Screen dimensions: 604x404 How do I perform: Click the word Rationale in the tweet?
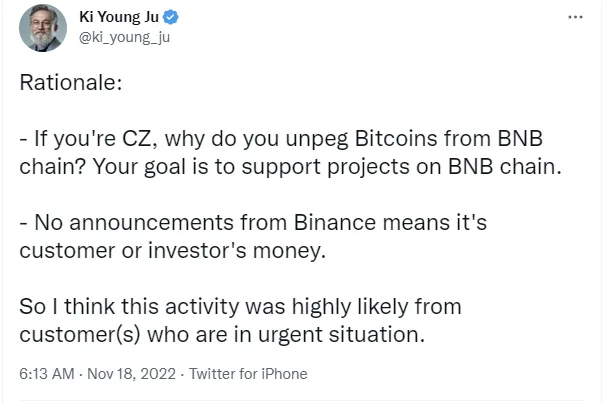click(x=70, y=82)
